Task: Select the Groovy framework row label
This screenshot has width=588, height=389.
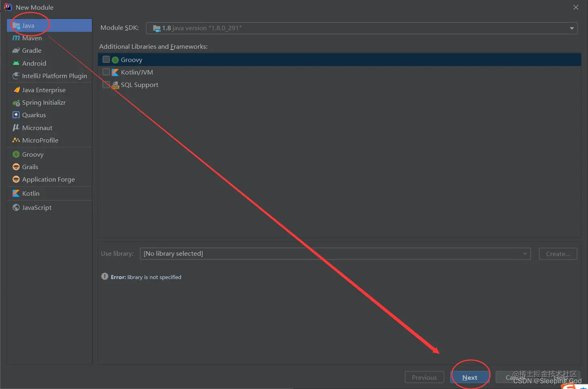Action: coord(131,60)
